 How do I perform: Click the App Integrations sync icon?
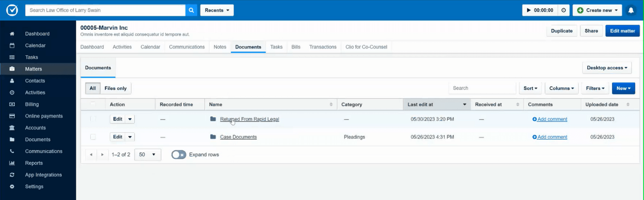click(x=12, y=175)
